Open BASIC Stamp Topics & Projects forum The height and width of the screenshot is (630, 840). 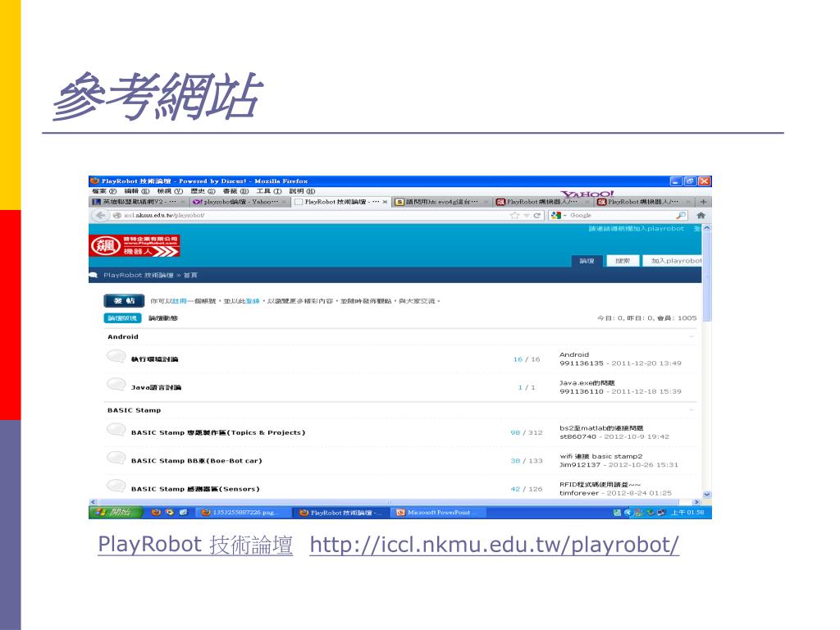tap(218, 433)
